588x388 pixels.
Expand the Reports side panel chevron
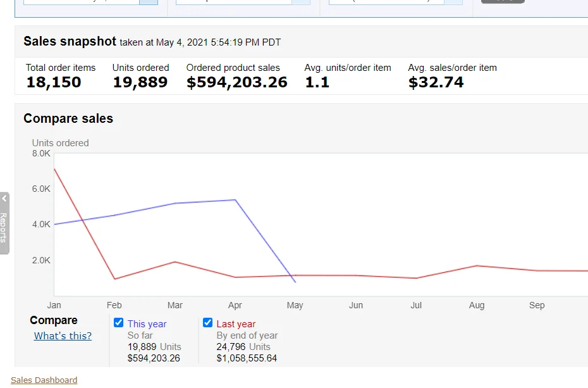[x=4, y=199]
